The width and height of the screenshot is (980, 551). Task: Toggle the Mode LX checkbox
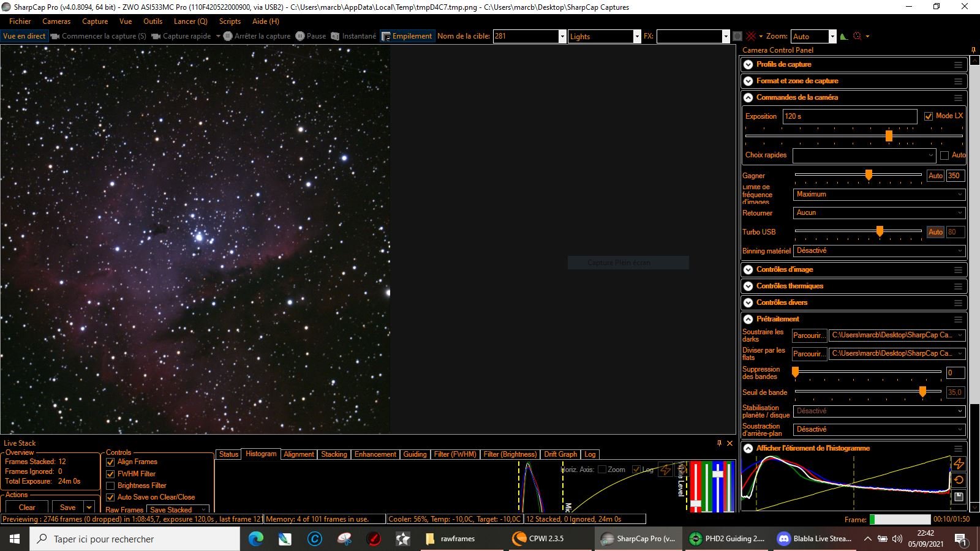tap(929, 116)
